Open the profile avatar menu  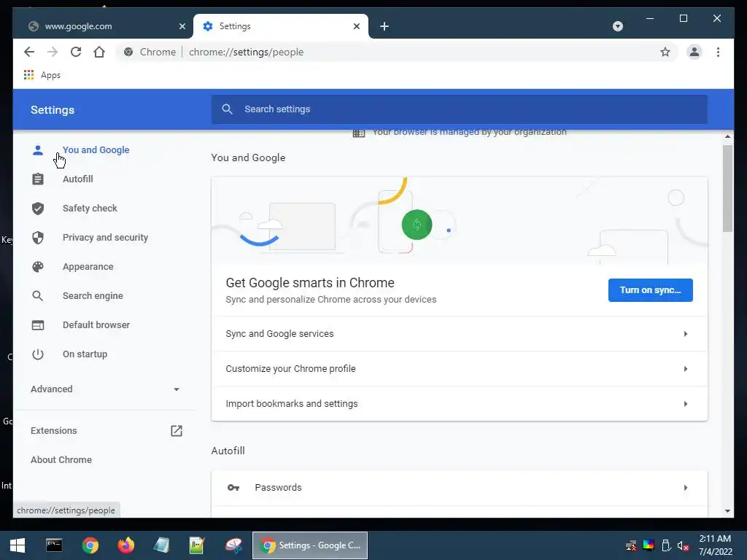point(694,52)
